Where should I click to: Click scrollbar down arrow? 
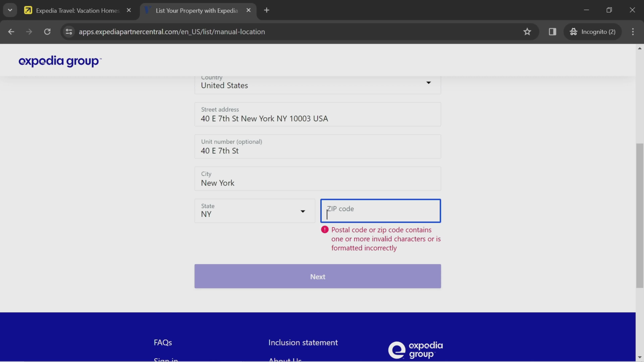click(x=639, y=357)
